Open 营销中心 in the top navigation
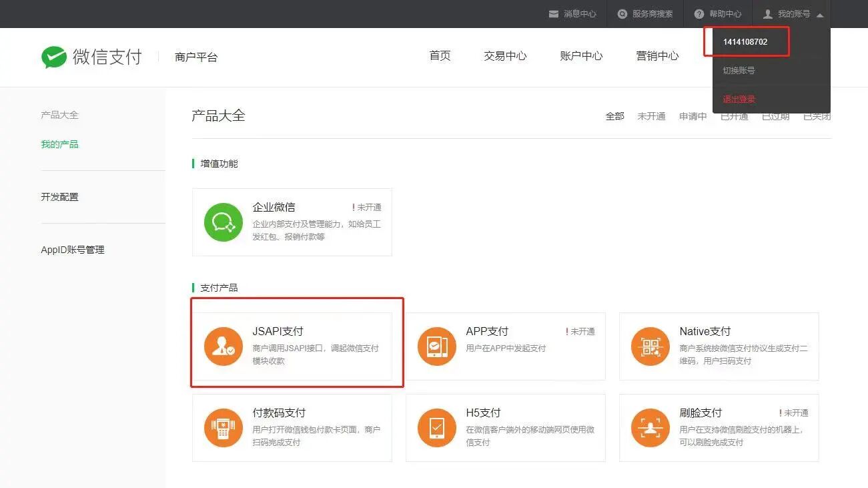This screenshot has width=868, height=488. pos(657,56)
